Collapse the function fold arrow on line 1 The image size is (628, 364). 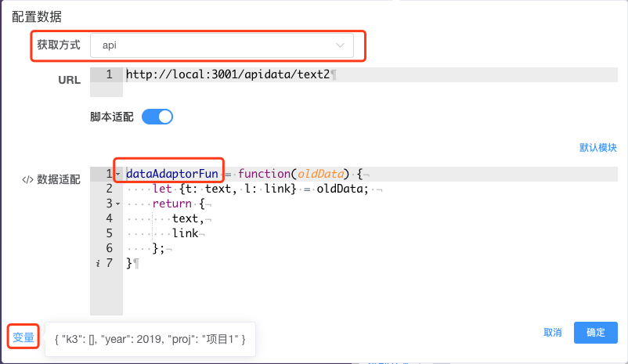pos(117,174)
